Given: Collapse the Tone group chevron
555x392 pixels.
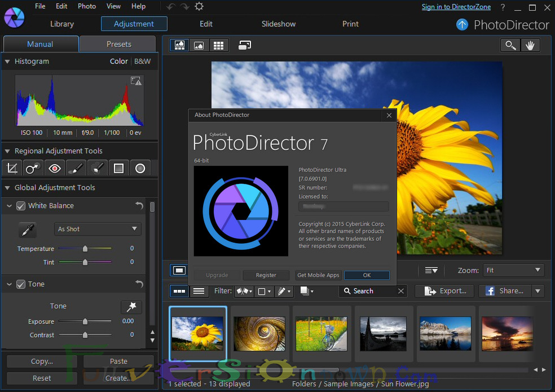Looking at the screenshot, I should (x=10, y=284).
